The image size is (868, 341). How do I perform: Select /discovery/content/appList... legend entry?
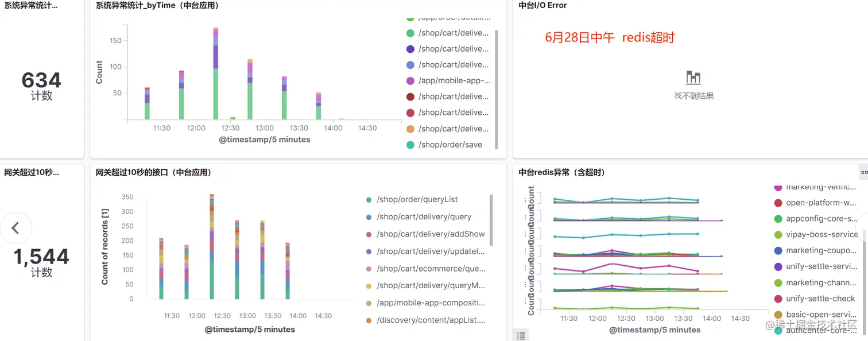click(431, 320)
